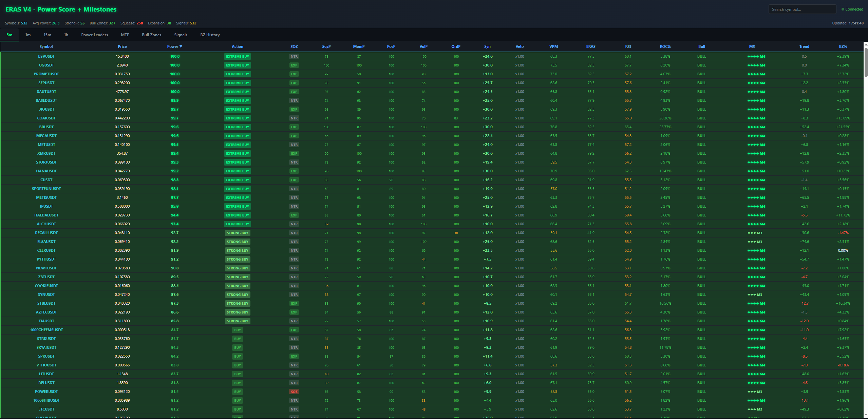
Task: Sort table by Symbol column header
Action: pyautogui.click(x=46, y=46)
